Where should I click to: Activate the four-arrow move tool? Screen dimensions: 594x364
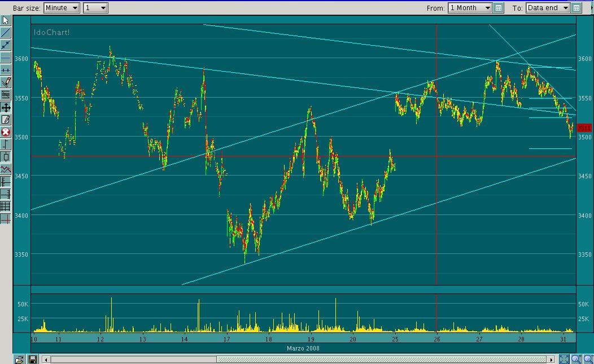[6, 108]
